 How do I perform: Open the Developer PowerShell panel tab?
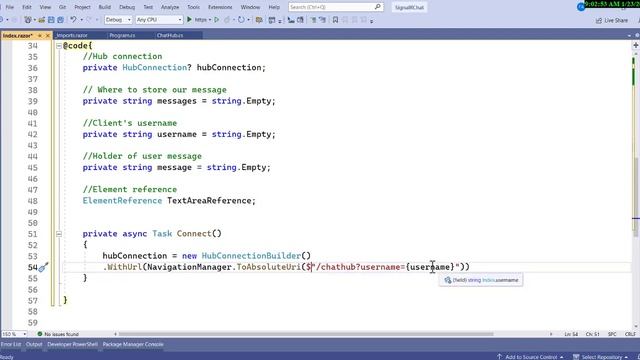point(72,344)
